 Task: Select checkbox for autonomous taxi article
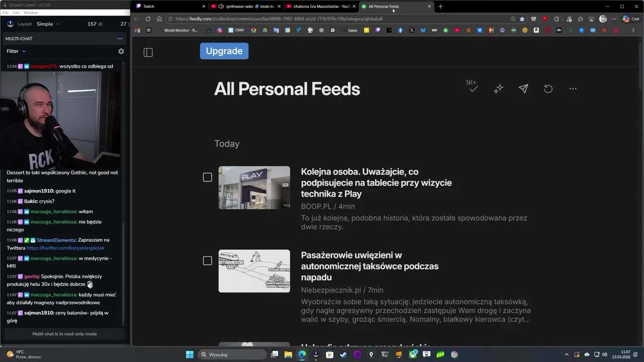[x=207, y=260]
